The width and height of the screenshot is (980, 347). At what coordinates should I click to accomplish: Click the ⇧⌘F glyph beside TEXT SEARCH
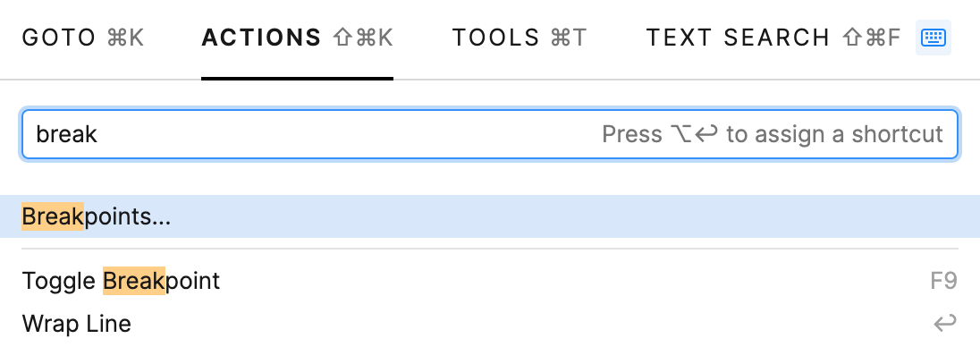872,38
